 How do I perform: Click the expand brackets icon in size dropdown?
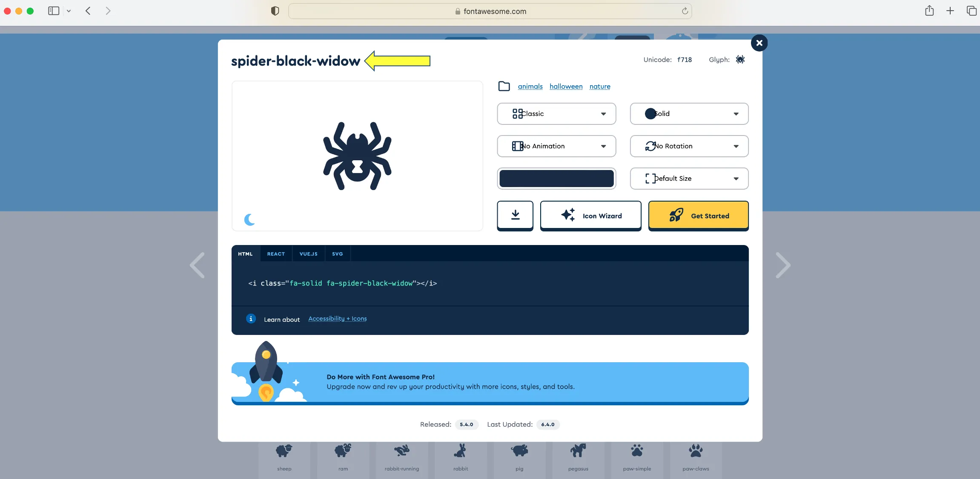point(650,179)
